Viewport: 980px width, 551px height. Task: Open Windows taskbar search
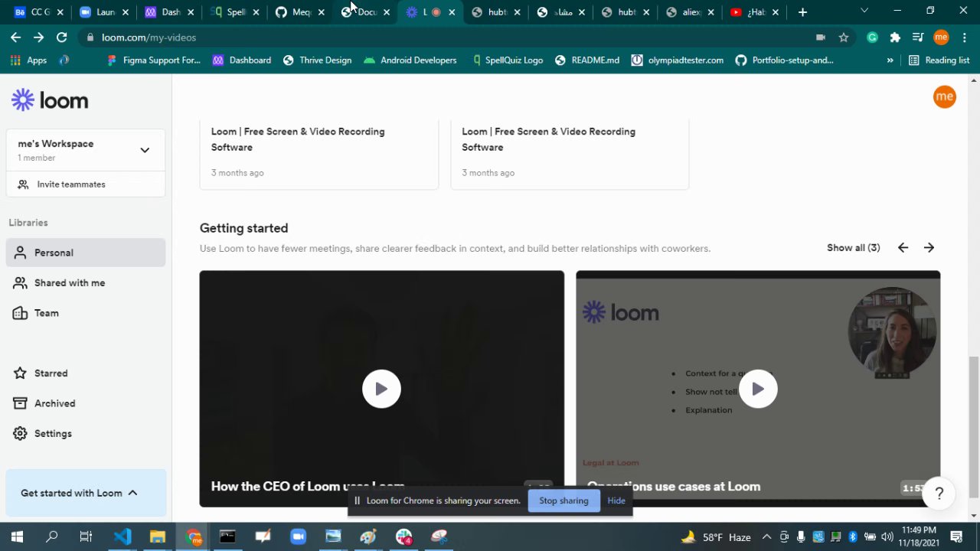coord(52,536)
